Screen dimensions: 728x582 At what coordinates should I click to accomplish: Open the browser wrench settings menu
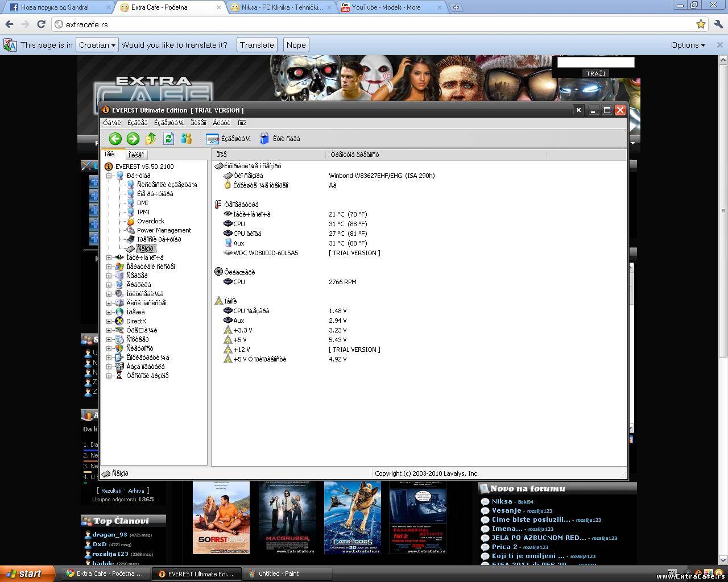coord(718,24)
